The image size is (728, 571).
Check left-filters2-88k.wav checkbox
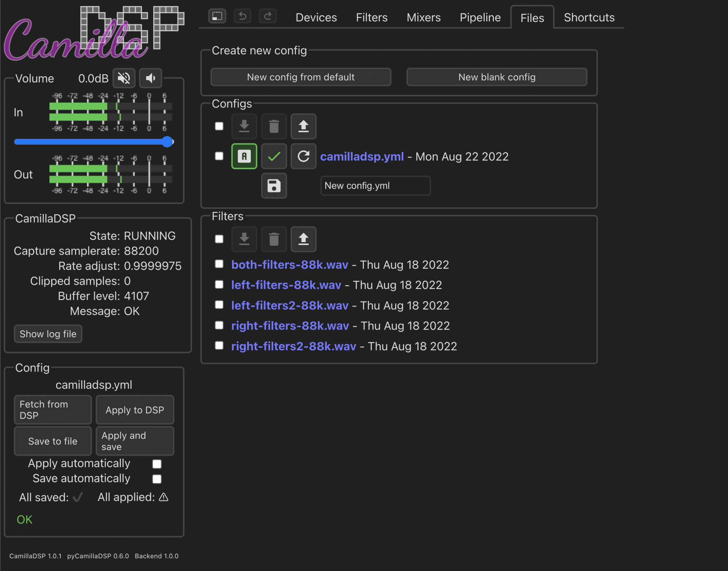[219, 305]
